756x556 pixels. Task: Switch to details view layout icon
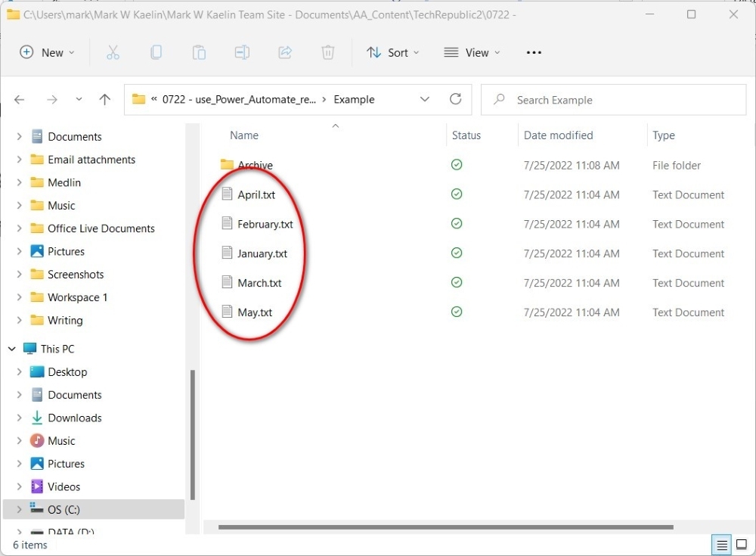pyautogui.click(x=722, y=545)
